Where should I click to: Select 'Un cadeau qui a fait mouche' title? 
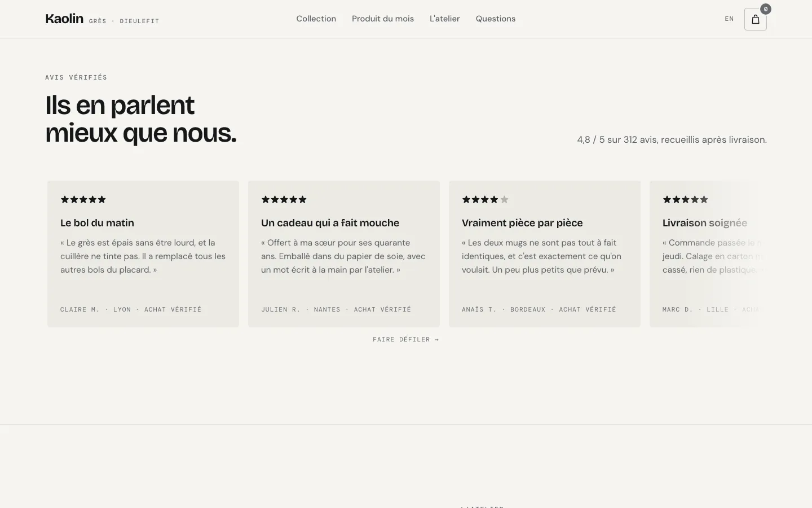(330, 223)
